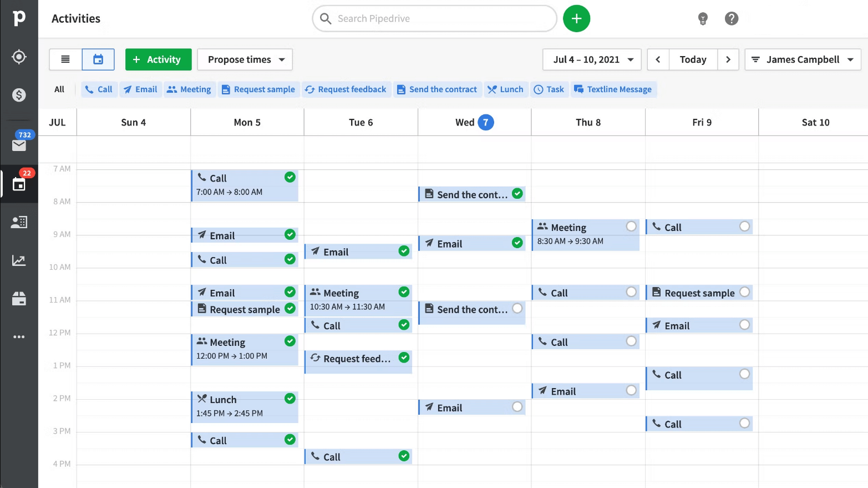Expand the Propose times dropdown
Viewport: 868px width, 488px height.
point(245,59)
